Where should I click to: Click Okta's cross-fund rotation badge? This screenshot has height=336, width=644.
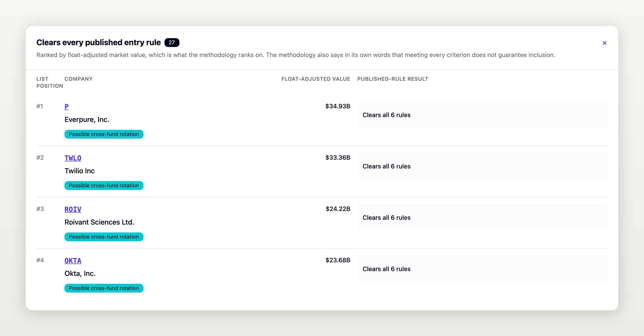pos(104,288)
